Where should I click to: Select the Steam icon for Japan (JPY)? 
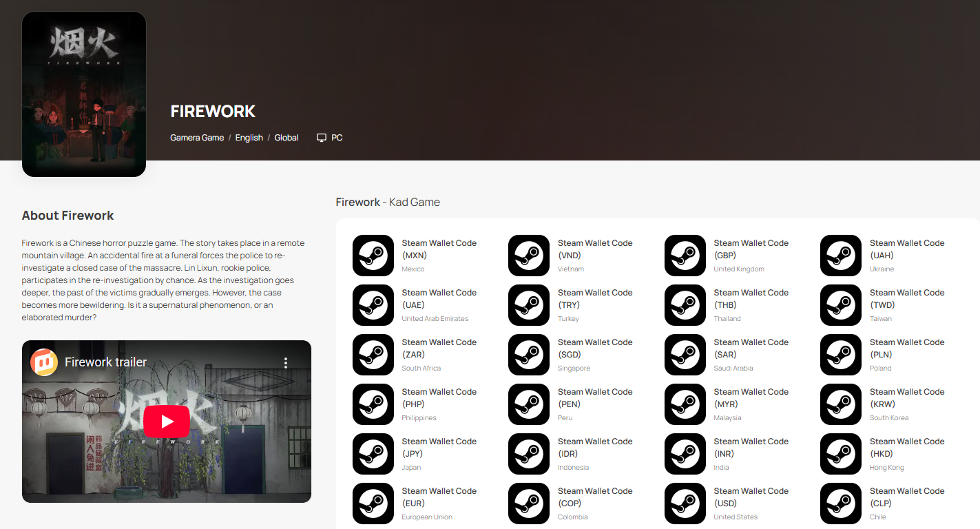(373, 454)
